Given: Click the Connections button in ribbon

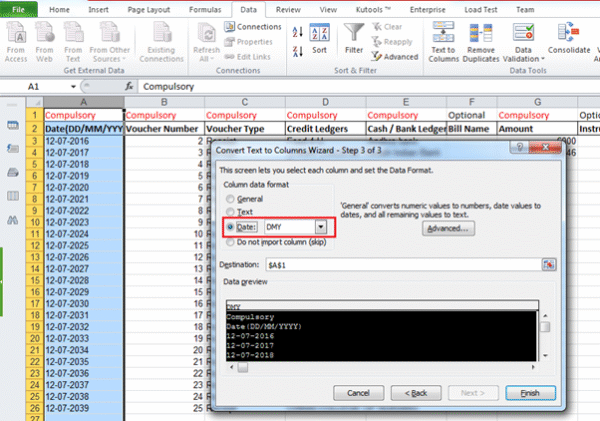Looking at the screenshot, I should pyautogui.click(x=253, y=27).
